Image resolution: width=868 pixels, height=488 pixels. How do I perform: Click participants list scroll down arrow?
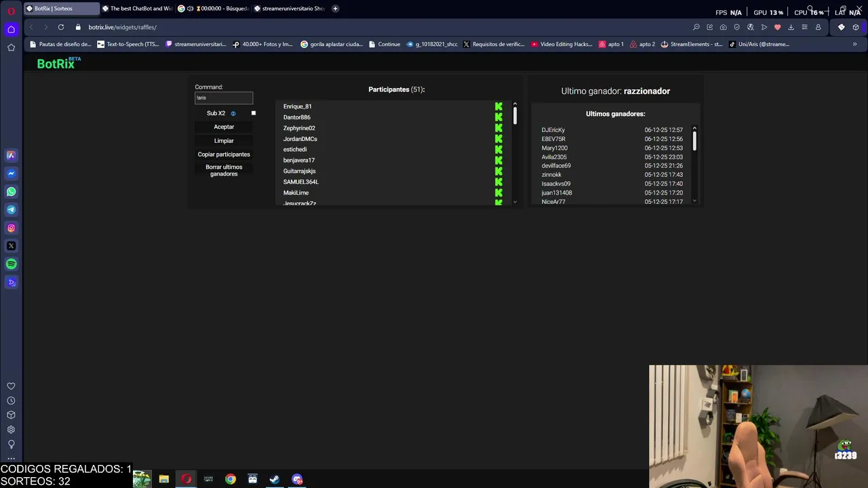click(x=515, y=201)
